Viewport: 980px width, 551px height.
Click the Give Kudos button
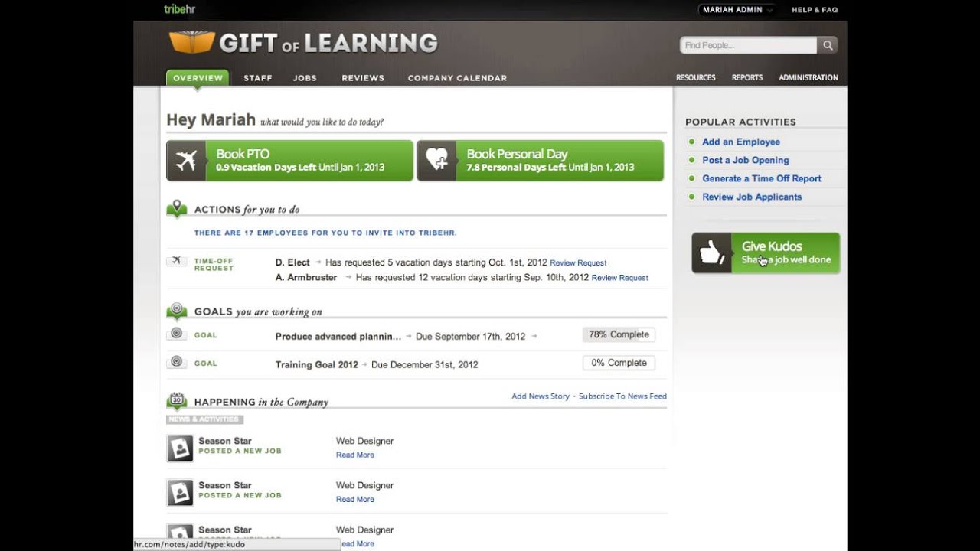[766, 253]
